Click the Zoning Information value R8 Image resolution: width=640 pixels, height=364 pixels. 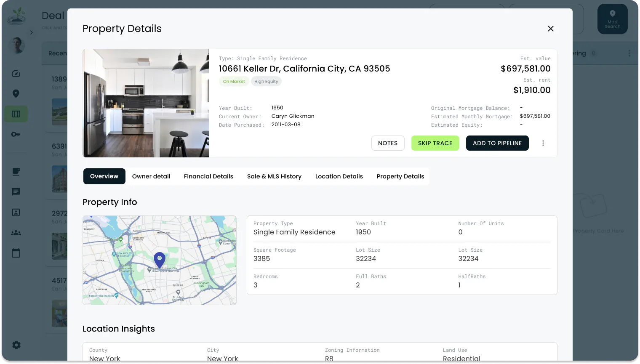(329, 359)
